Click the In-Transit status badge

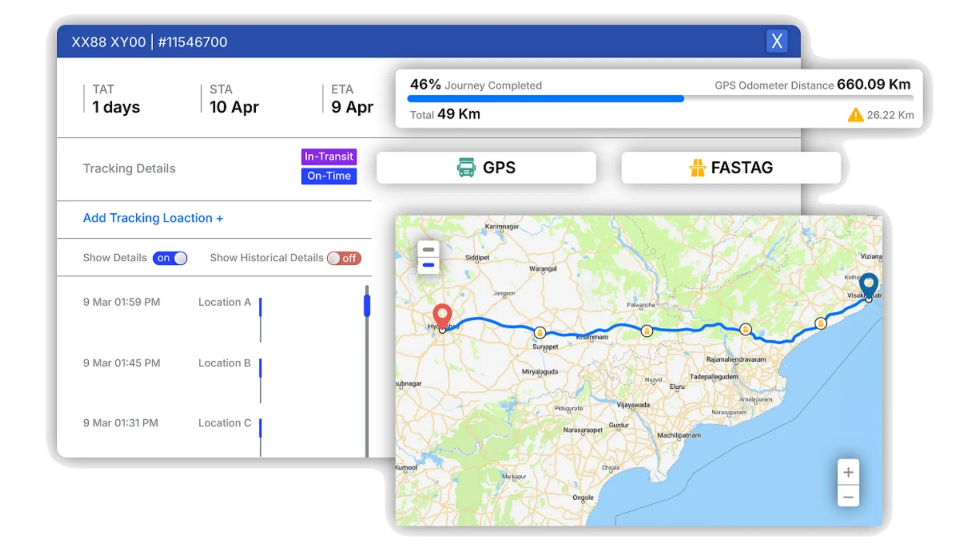pos(329,156)
